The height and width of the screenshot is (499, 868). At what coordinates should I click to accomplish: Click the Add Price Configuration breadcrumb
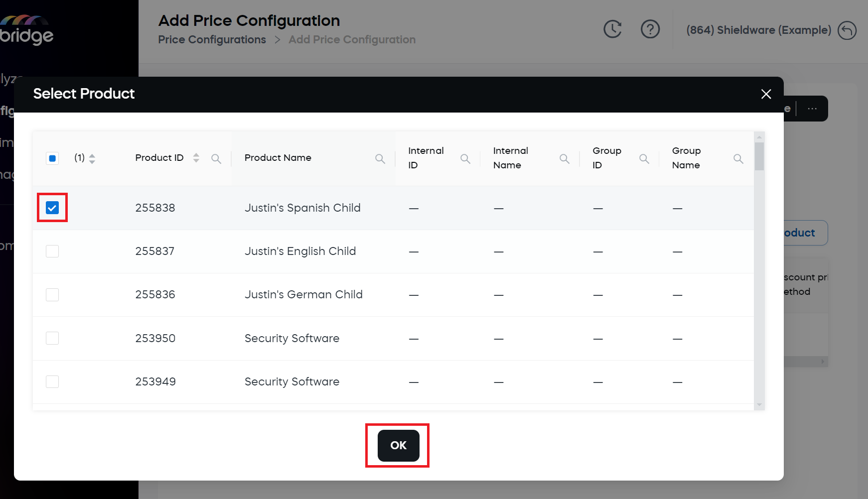(x=352, y=40)
